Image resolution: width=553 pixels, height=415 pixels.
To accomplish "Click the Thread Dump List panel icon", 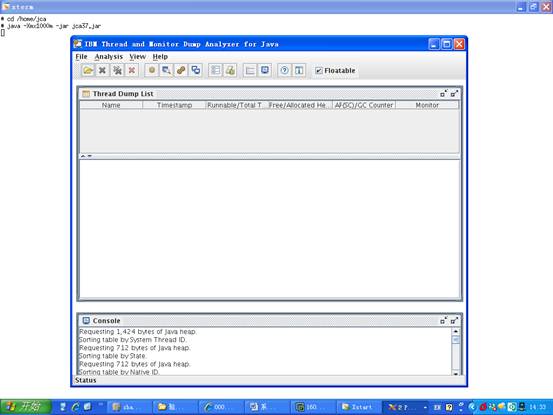I will click(x=86, y=94).
